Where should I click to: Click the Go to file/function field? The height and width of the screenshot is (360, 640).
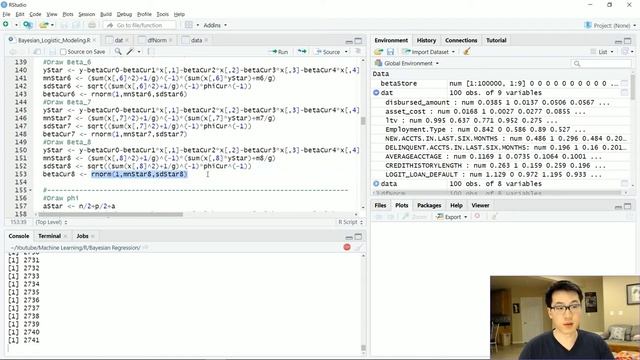140,25
